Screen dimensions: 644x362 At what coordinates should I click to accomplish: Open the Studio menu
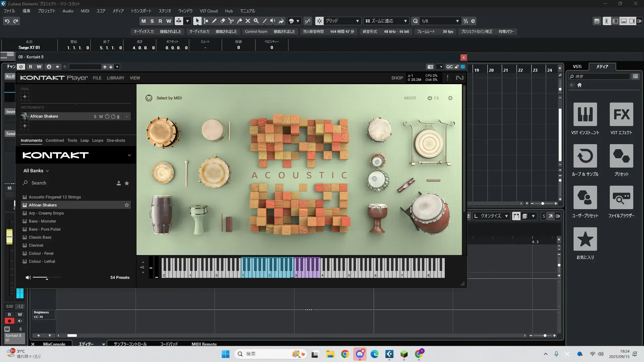coord(164,11)
